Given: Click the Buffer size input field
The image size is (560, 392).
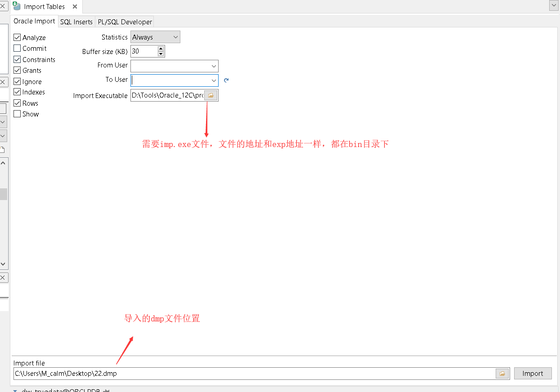Looking at the screenshot, I should [x=144, y=51].
